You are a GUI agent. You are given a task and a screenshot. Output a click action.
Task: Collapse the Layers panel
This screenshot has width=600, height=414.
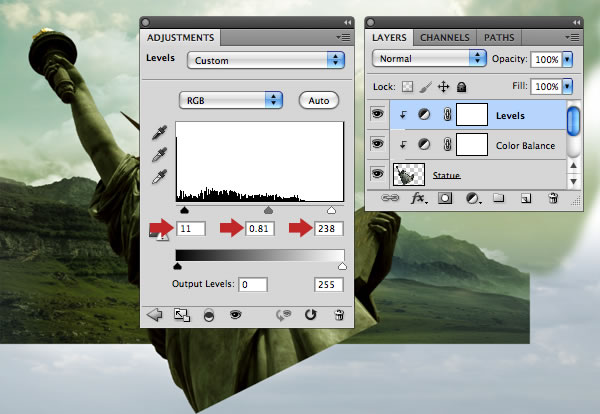click(576, 23)
